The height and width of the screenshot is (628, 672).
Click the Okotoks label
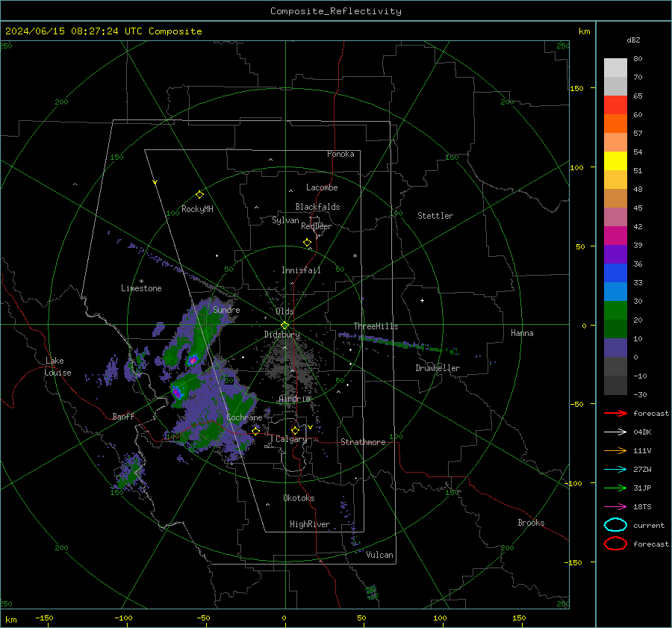(299, 498)
